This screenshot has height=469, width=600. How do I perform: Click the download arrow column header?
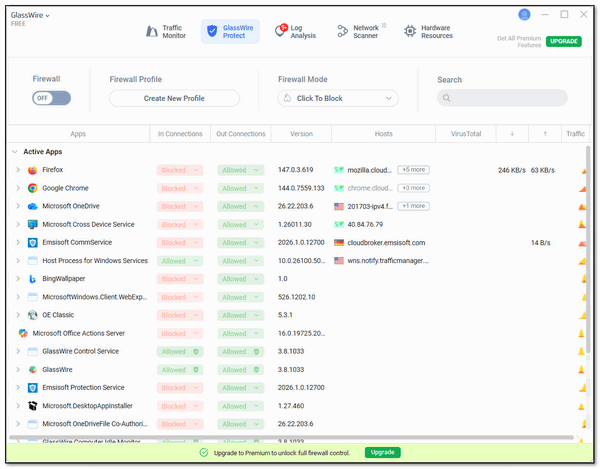coord(512,134)
